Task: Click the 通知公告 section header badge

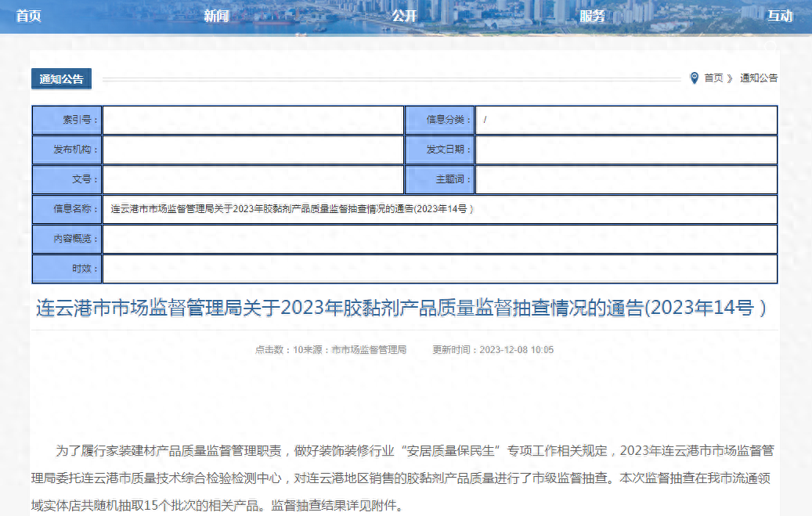Action: (61, 79)
